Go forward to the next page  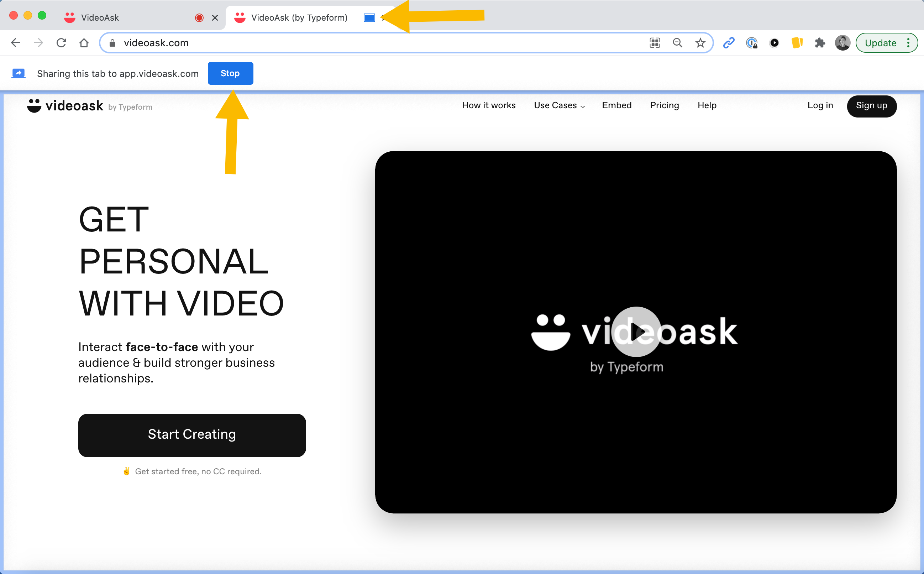(x=38, y=43)
